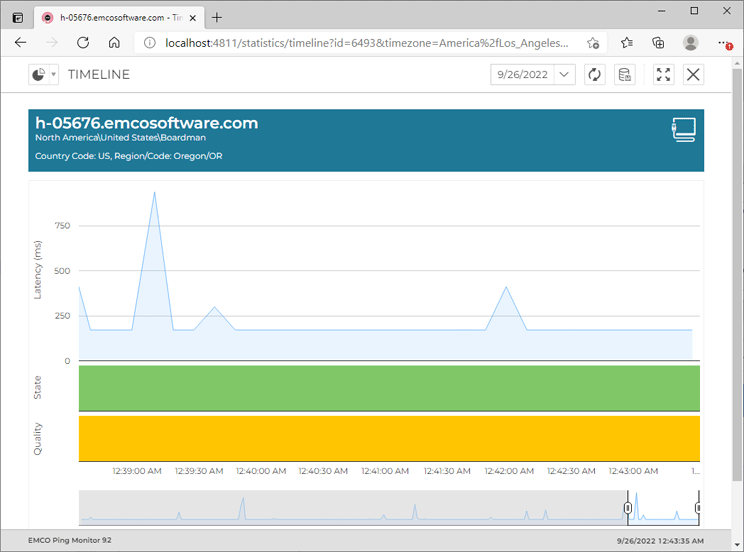This screenshot has width=744, height=552.
Task: Close the Timeline view with X icon
Action: (693, 75)
